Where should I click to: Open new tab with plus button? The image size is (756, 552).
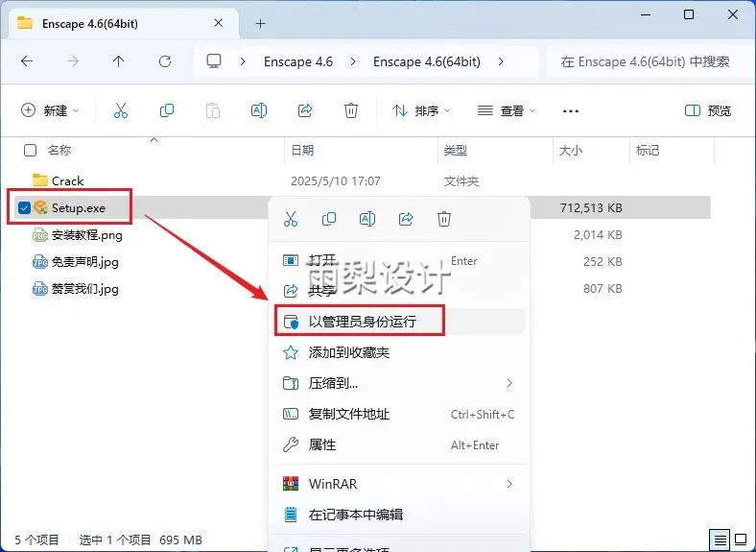pyautogui.click(x=260, y=23)
